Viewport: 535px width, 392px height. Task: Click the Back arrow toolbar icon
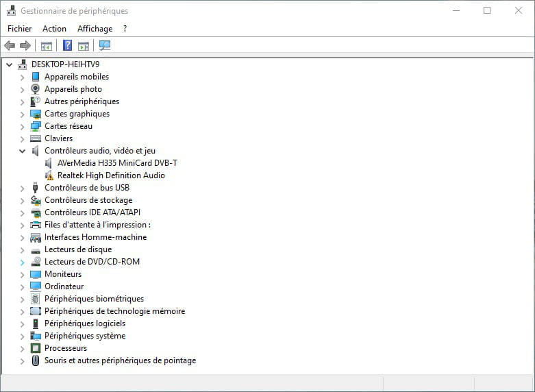[x=10, y=45]
